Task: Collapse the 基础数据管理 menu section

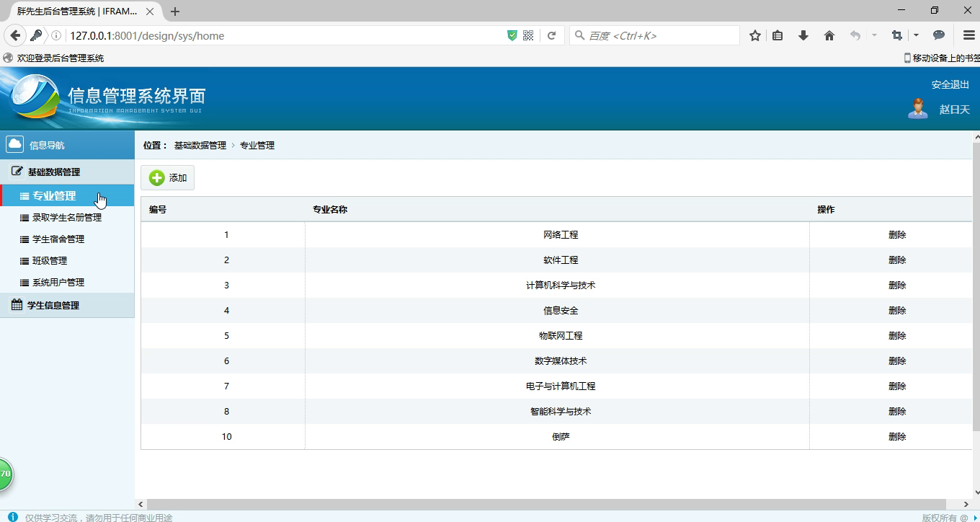Action: point(67,172)
